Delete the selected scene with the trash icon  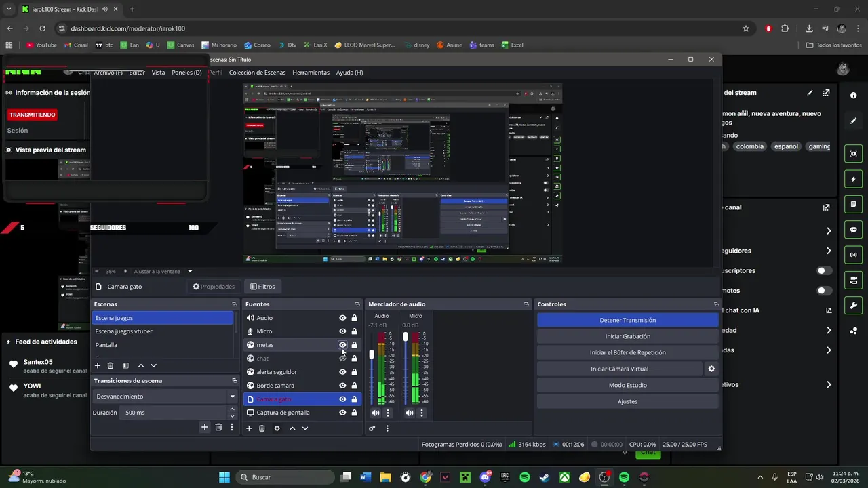point(111,365)
